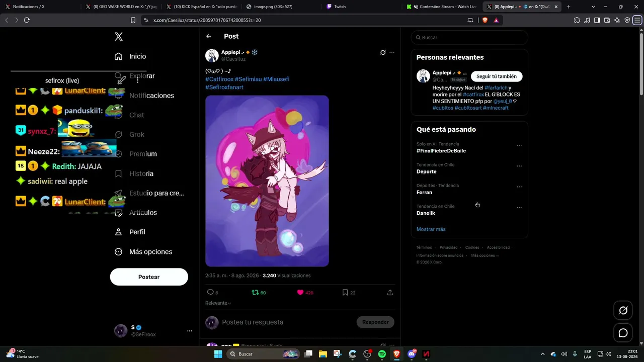Reply to the post via comment icon
The image size is (644, 362).
coord(210,292)
